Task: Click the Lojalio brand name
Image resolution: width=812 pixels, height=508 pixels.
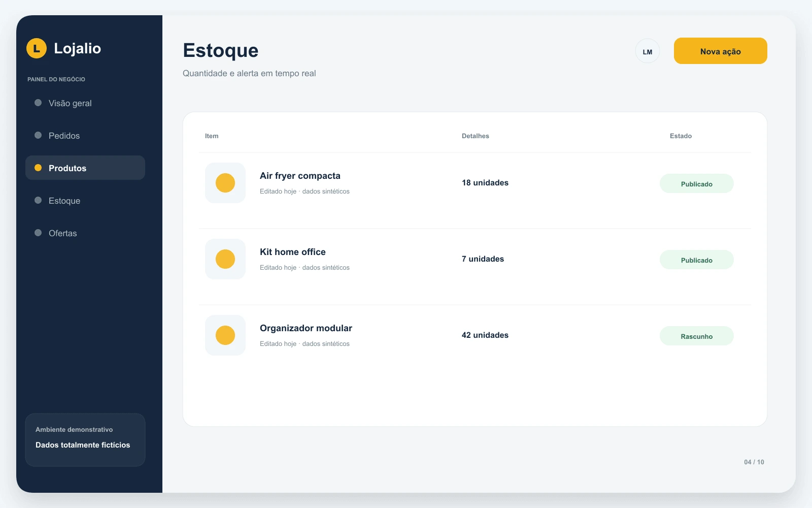Action: tap(78, 48)
